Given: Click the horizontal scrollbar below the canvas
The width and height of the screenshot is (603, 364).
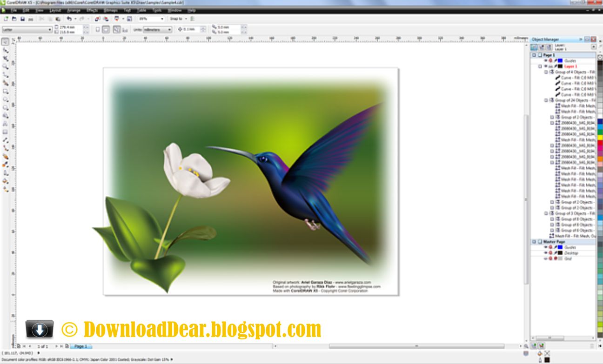Looking at the screenshot, I should click(416, 346).
